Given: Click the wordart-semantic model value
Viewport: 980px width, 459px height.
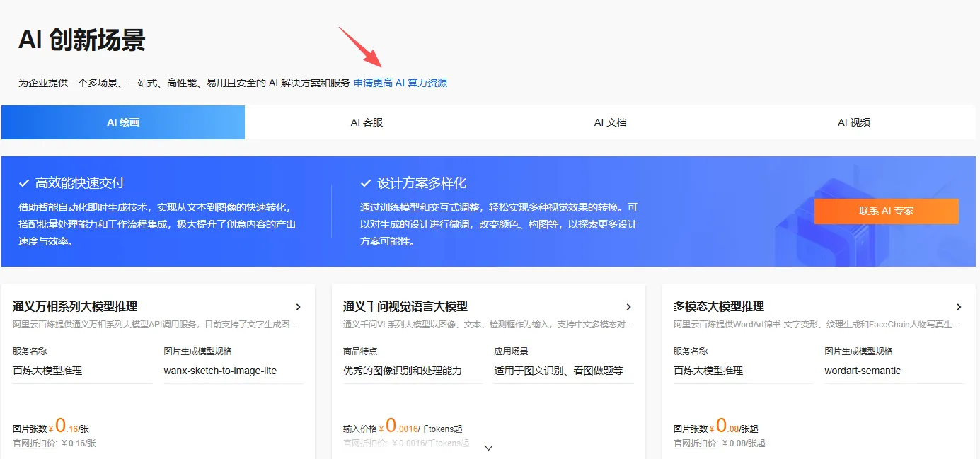Looking at the screenshot, I should [863, 371].
